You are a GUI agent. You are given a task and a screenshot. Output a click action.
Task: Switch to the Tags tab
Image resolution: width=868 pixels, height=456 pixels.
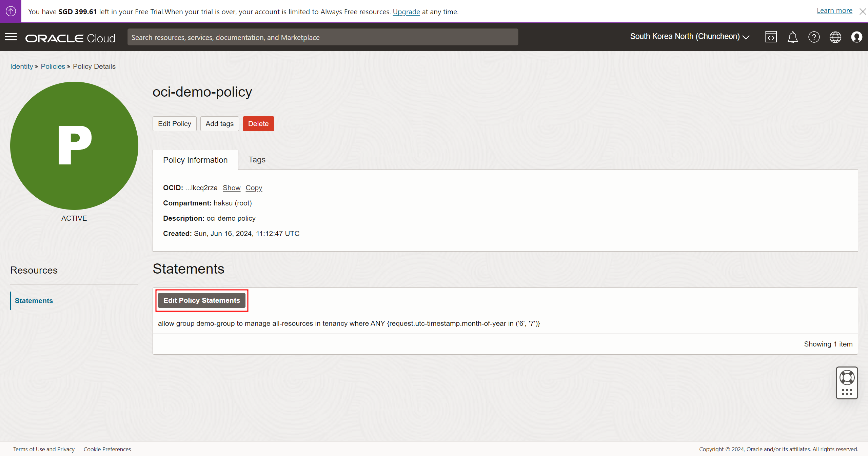coord(257,160)
